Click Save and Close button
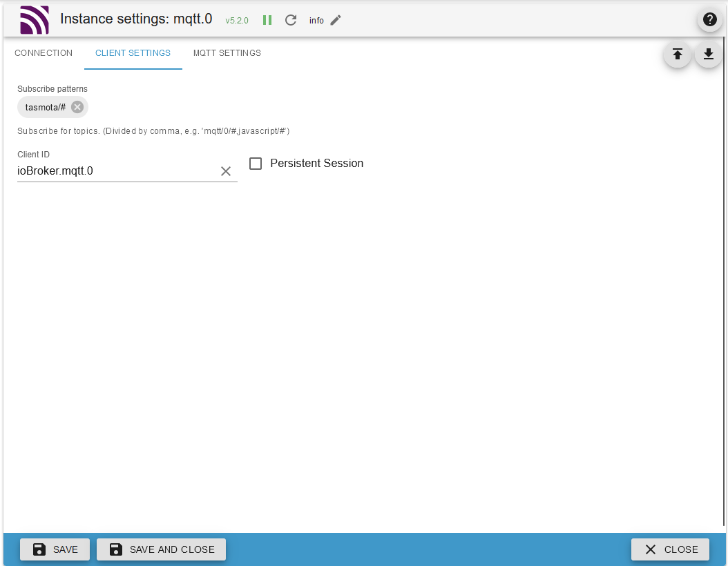The width and height of the screenshot is (728, 566). (161, 549)
